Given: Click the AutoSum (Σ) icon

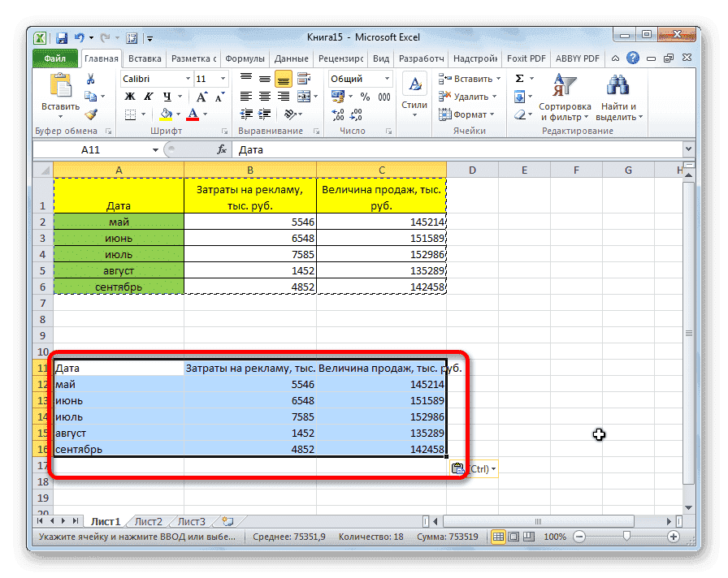Looking at the screenshot, I should pos(519,78).
